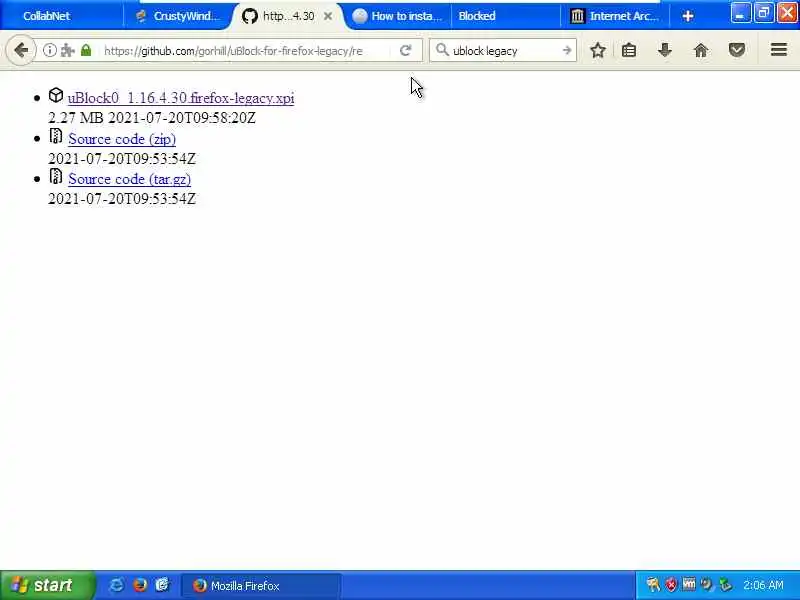This screenshot has height=600, width=800.
Task: Click the third quick launch icon
Action: point(162,585)
